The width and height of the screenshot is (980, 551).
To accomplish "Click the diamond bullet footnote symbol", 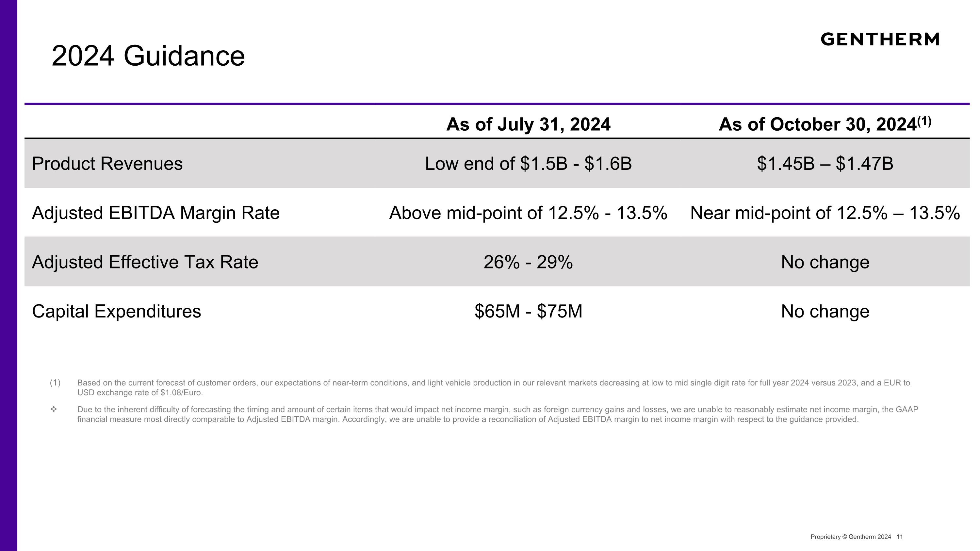I will pos(54,409).
